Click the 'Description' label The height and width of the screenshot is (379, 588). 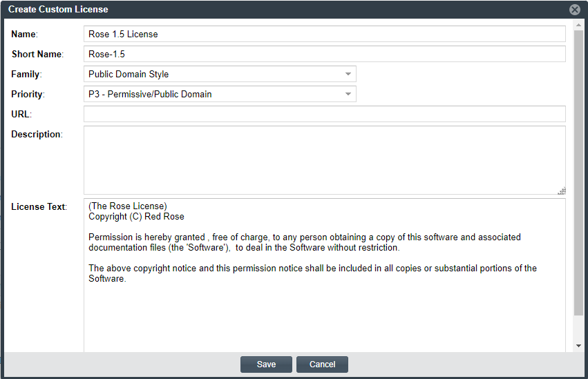(x=36, y=134)
